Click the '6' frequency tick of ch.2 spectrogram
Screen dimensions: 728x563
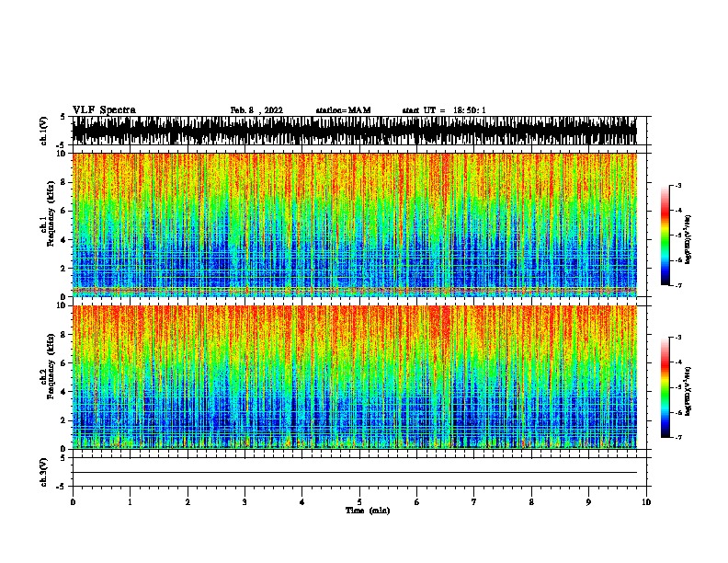tap(64, 362)
